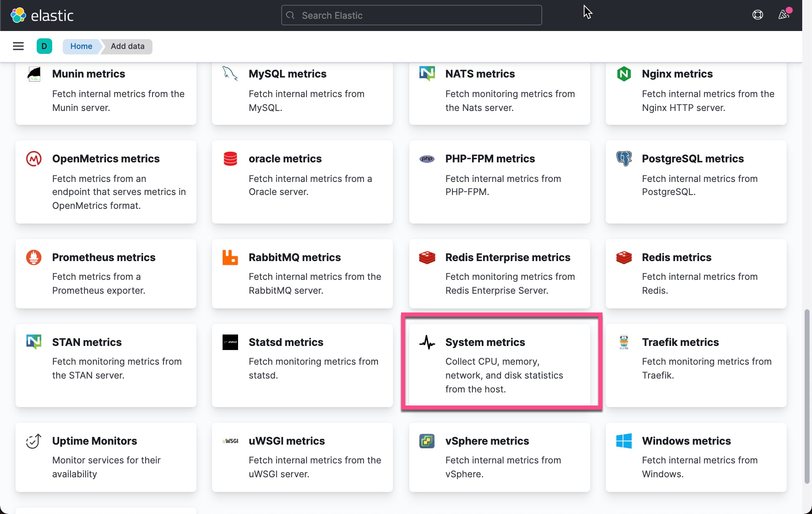812x514 pixels.
Task: Click the PostgreSQL elephant icon
Action: coord(624,158)
